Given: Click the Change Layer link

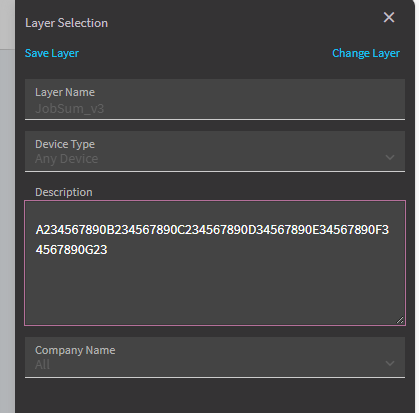Looking at the screenshot, I should [366, 53].
